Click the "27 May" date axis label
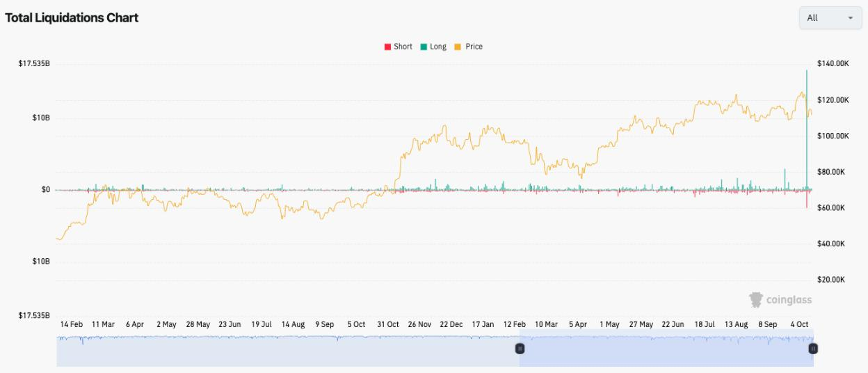The height and width of the screenshot is (373, 868). pos(641,324)
